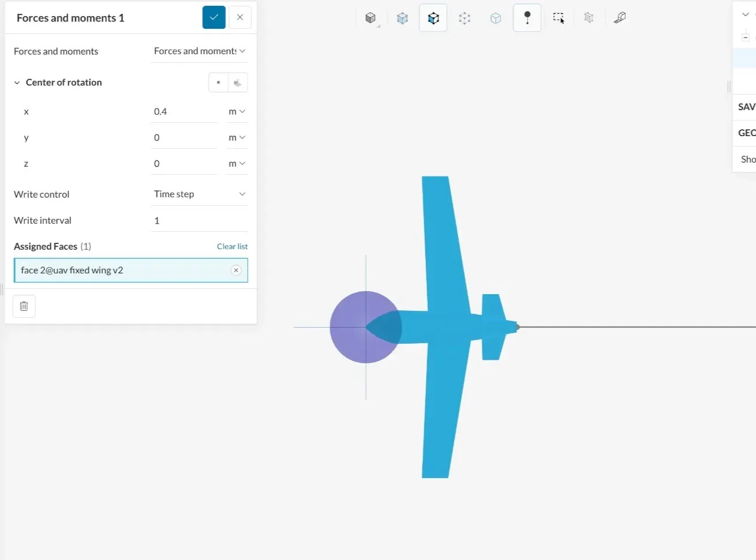
Task: Switch to transparent geometry view mode
Action: click(x=496, y=17)
